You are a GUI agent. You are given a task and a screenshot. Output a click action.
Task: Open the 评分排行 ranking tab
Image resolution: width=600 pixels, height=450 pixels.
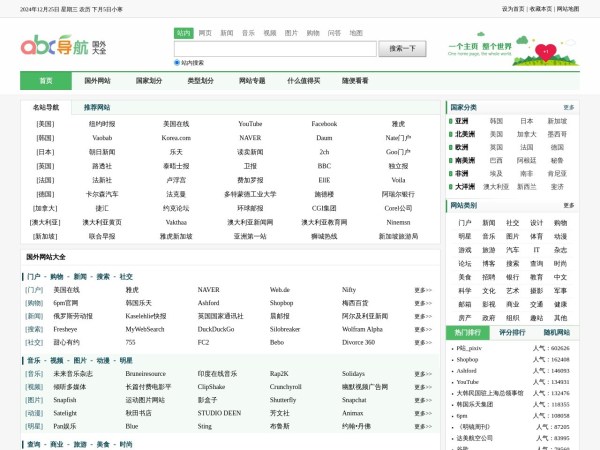(x=511, y=332)
